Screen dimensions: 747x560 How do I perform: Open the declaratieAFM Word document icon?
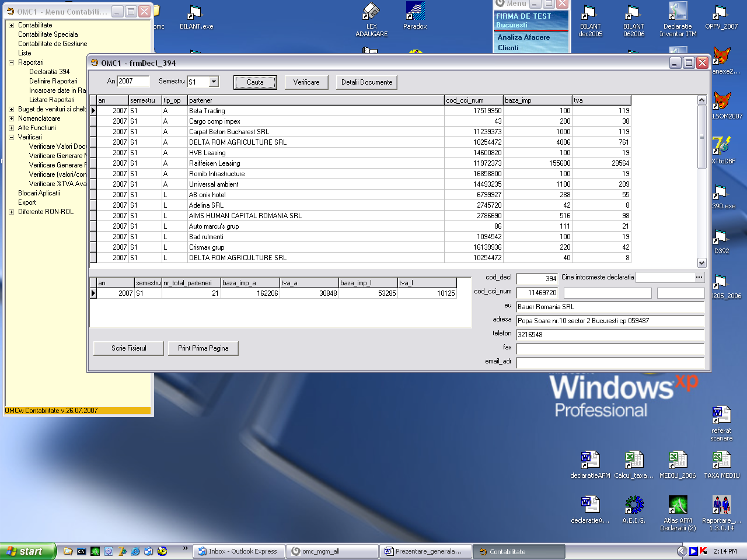pos(590,465)
